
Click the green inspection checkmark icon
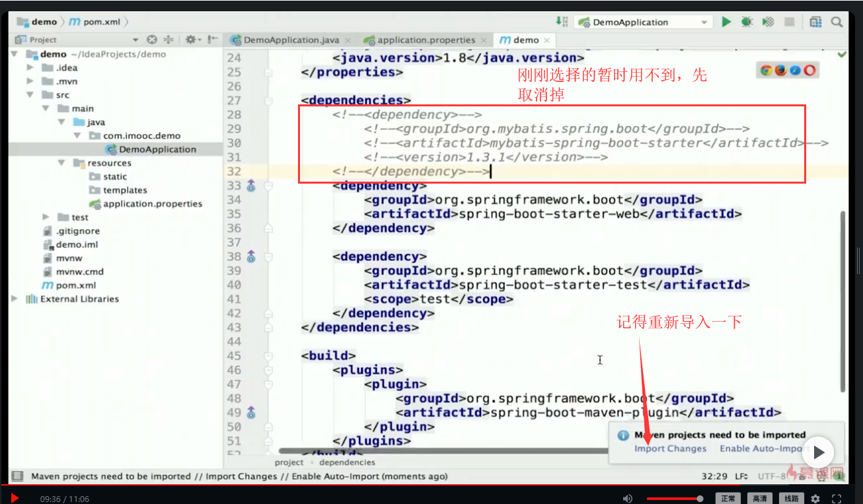tap(842, 54)
